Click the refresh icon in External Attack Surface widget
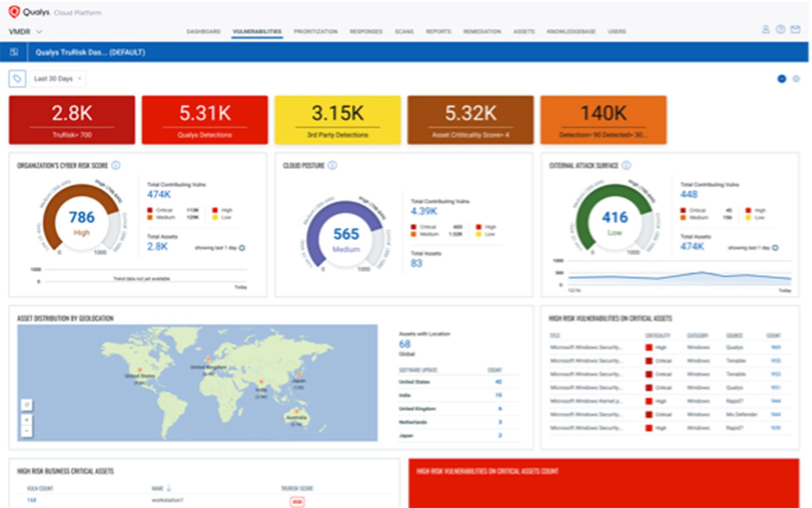 click(775, 248)
